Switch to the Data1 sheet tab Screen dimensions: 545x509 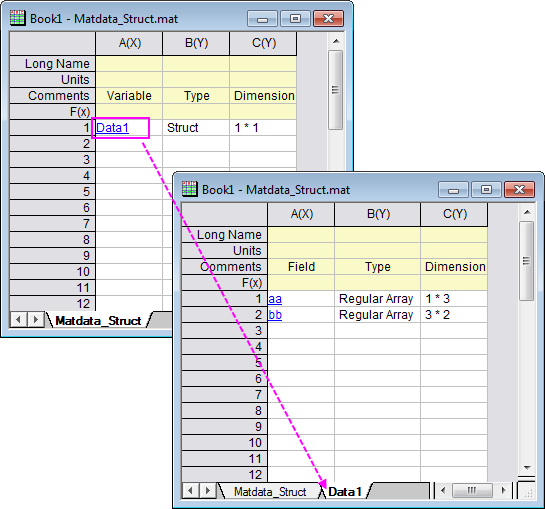[345, 492]
